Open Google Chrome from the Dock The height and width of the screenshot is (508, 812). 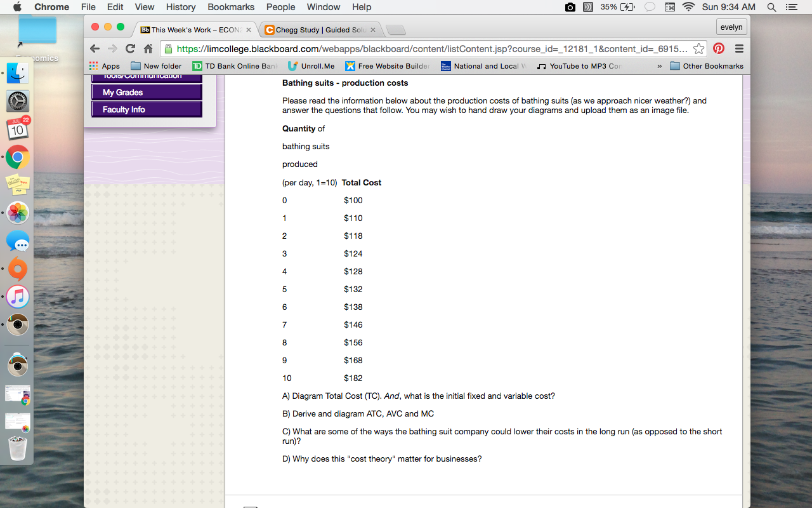[18, 157]
